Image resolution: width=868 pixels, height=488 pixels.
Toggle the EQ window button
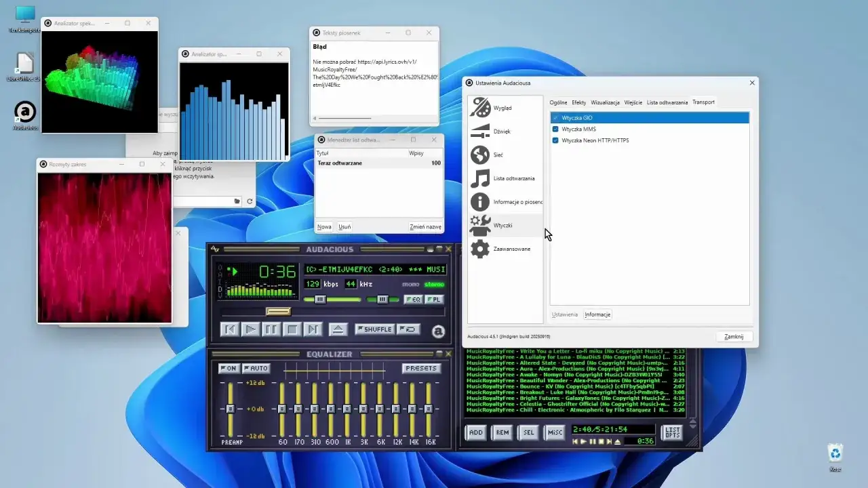412,300
